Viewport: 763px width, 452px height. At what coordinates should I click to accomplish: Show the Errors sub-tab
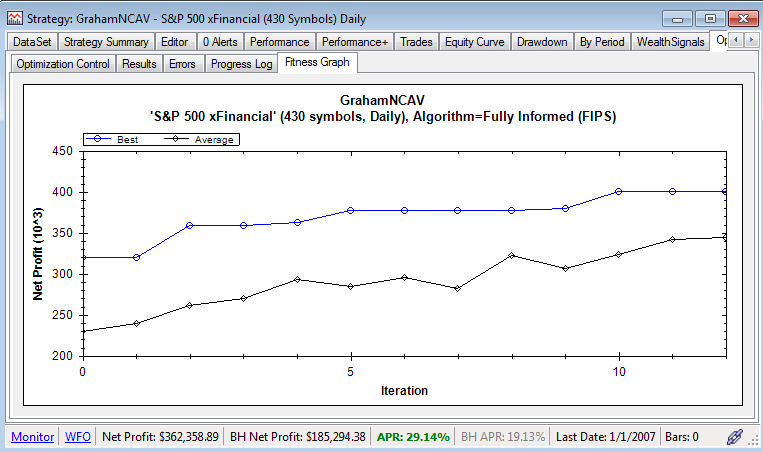click(x=184, y=64)
